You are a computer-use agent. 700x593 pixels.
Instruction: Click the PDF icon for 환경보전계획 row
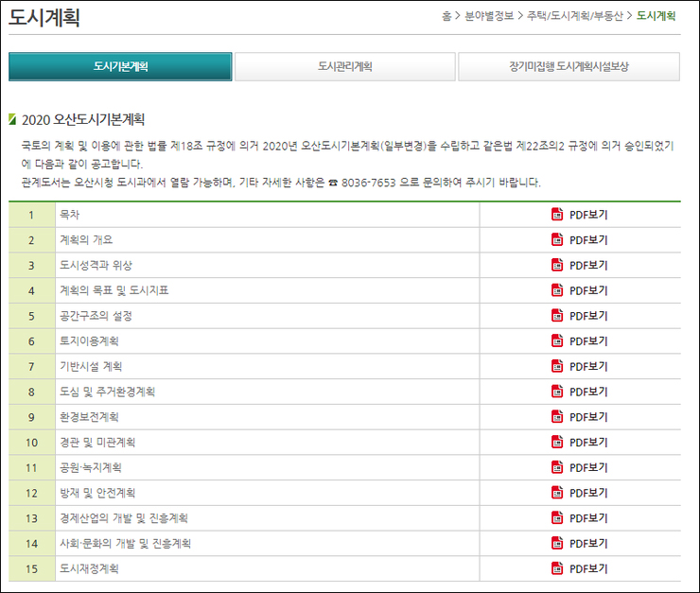(x=557, y=417)
